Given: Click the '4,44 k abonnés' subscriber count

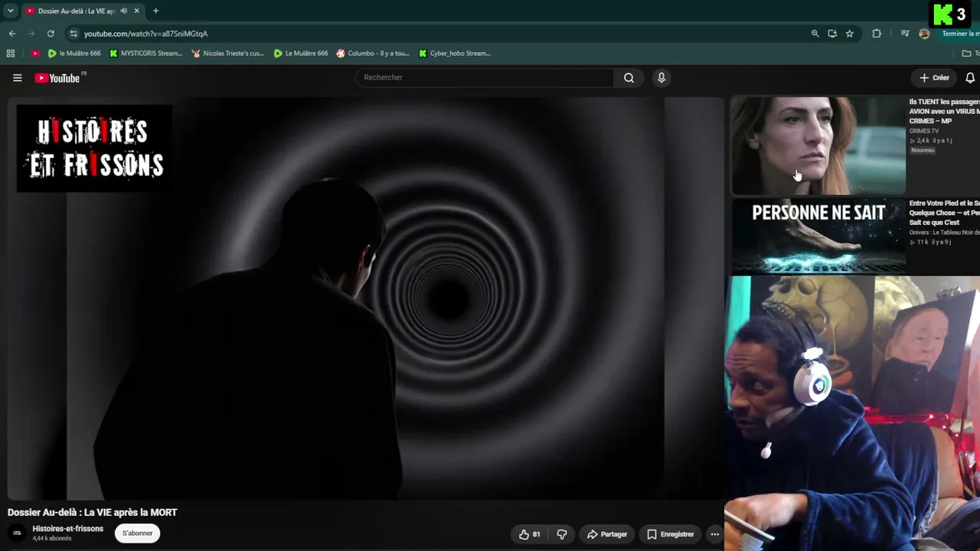Looking at the screenshot, I should coord(52,539).
